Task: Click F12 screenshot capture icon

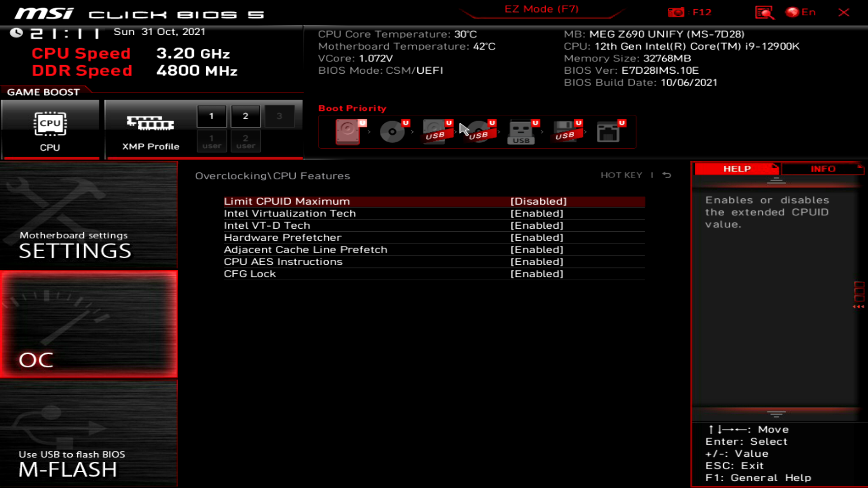Action: tap(676, 12)
